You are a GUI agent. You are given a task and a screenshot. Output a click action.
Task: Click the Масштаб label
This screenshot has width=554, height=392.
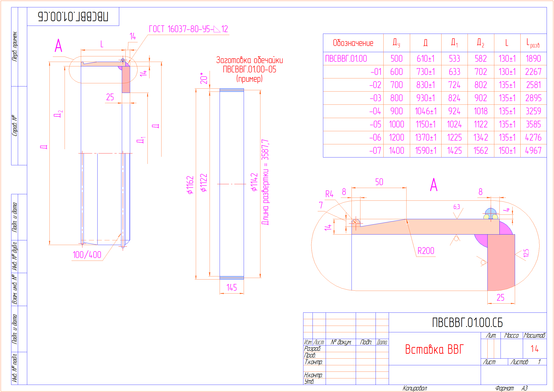[x=534, y=335]
